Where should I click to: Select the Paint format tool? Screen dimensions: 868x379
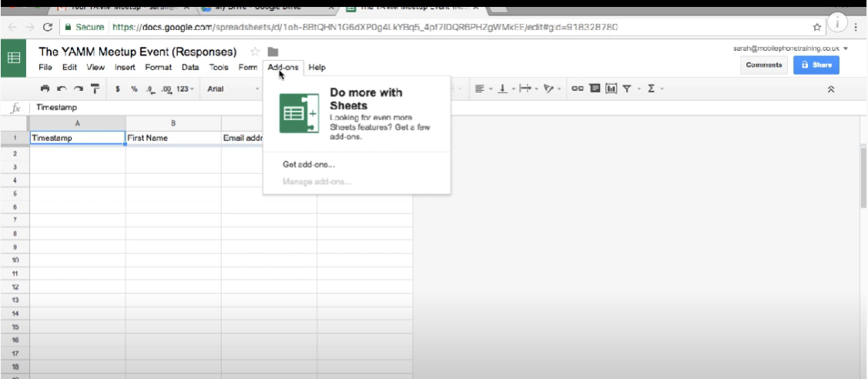[x=95, y=89]
